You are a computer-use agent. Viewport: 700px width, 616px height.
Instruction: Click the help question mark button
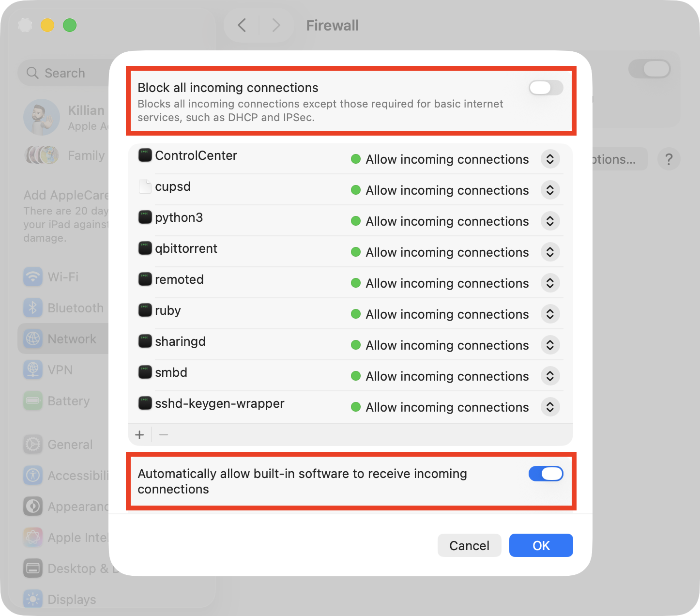669,159
